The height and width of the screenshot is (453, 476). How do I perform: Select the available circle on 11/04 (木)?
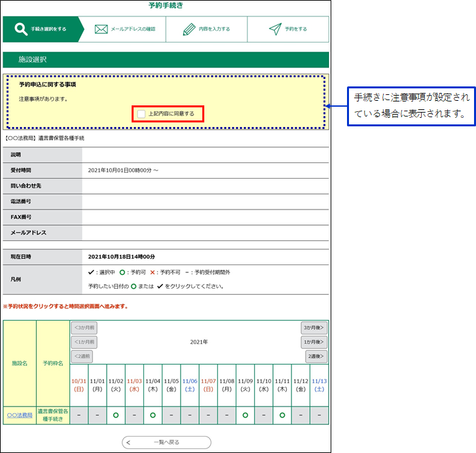tap(153, 415)
